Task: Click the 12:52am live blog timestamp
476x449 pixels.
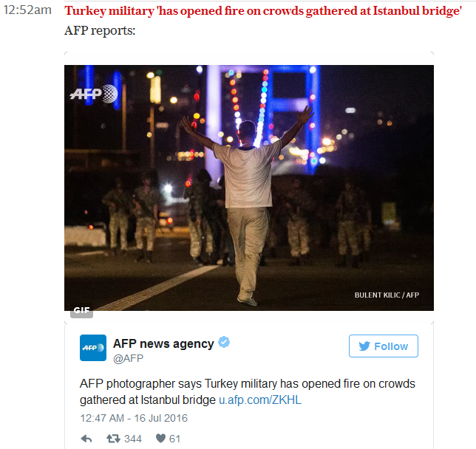Action: point(27,10)
